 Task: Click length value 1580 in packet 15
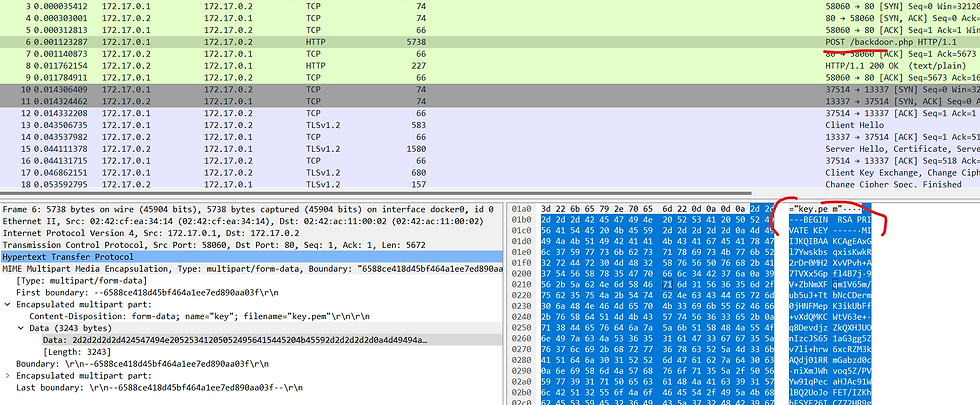pyautogui.click(x=416, y=149)
